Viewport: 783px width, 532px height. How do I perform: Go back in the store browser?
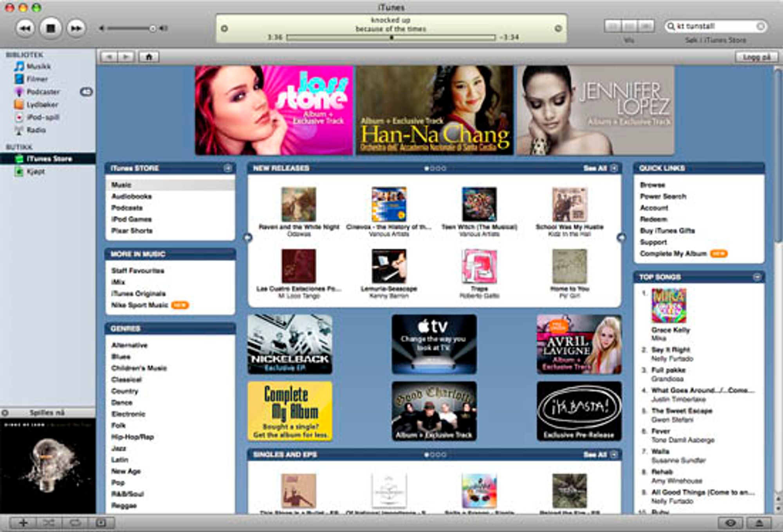tap(109, 57)
